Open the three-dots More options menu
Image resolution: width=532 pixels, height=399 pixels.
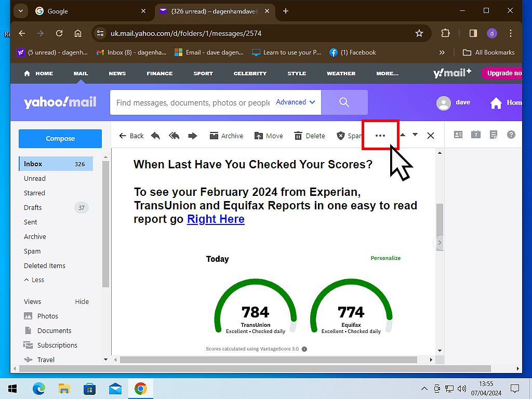pyautogui.click(x=380, y=136)
